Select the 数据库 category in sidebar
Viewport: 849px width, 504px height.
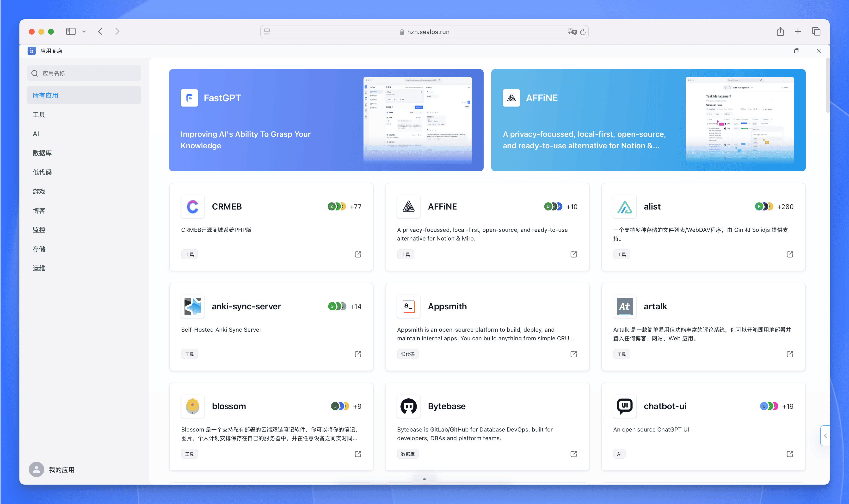(x=42, y=153)
